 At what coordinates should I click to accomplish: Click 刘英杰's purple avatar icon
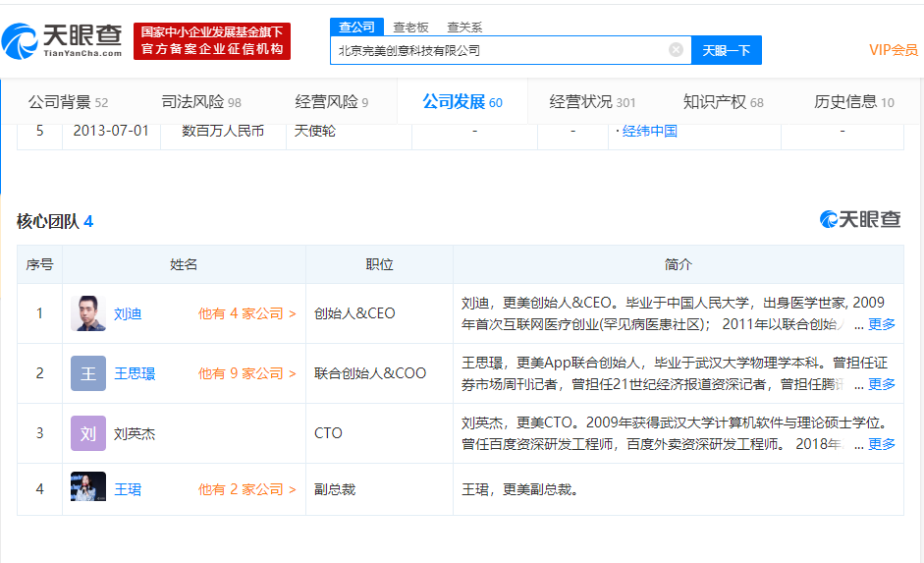point(88,433)
